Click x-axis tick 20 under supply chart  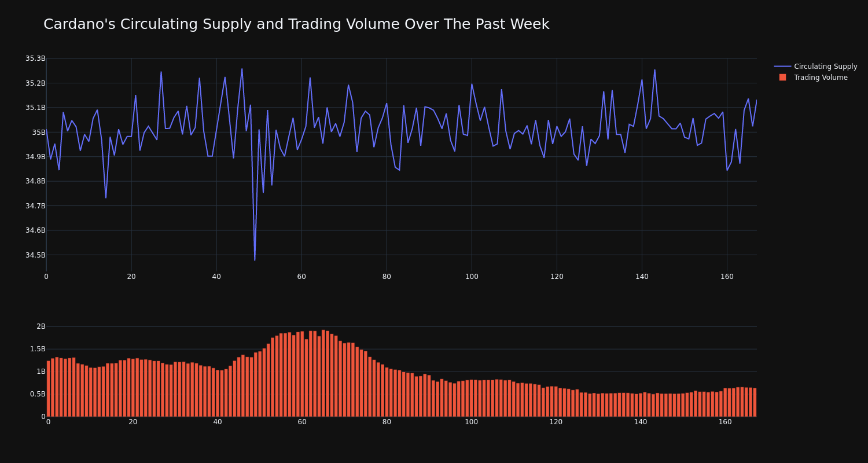131,277
